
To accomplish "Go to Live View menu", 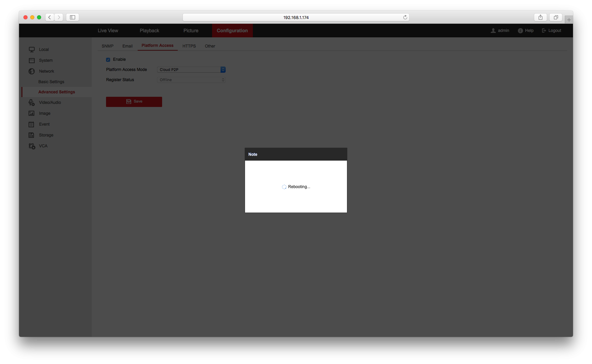I will pyautogui.click(x=108, y=31).
